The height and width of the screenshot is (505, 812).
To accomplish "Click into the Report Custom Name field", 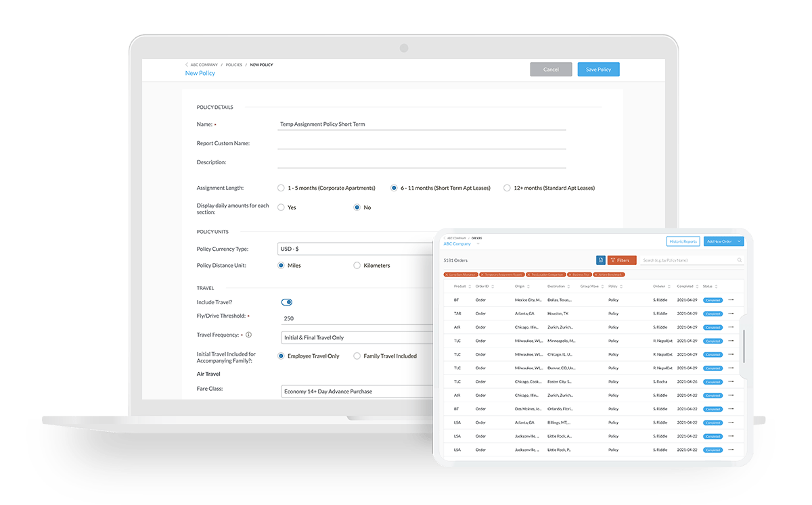I will [421, 143].
